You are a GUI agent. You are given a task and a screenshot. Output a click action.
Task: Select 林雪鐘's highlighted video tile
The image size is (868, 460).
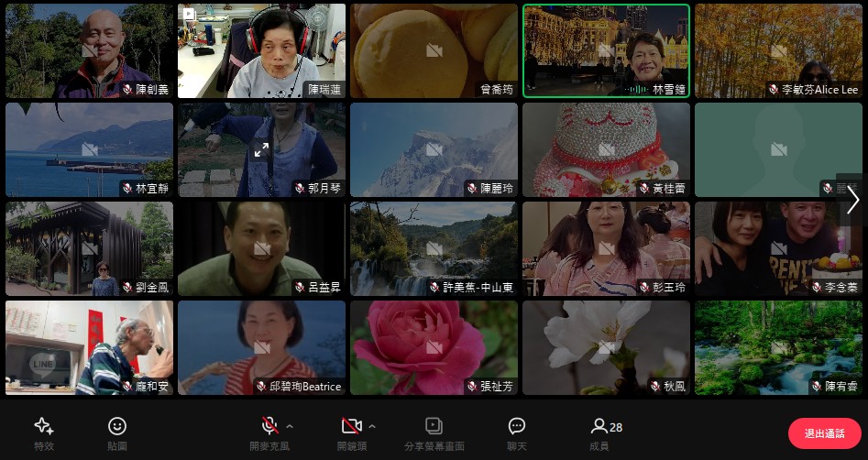(606, 50)
